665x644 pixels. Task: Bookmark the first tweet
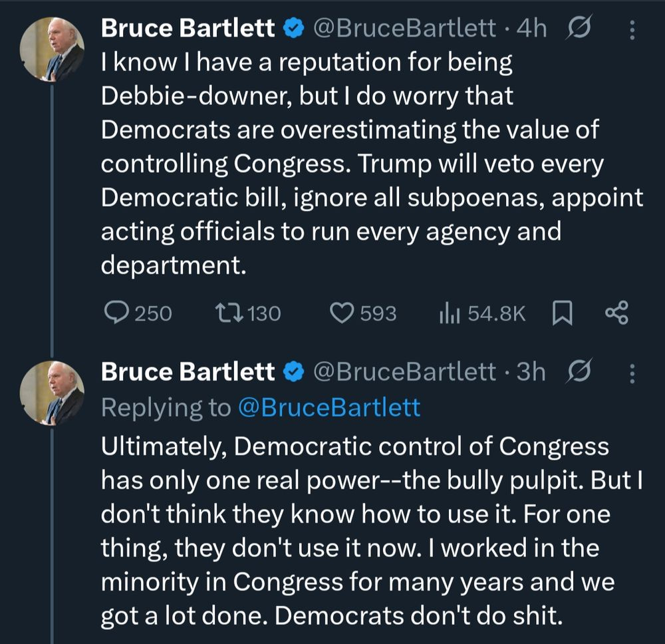tap(563, 313)
